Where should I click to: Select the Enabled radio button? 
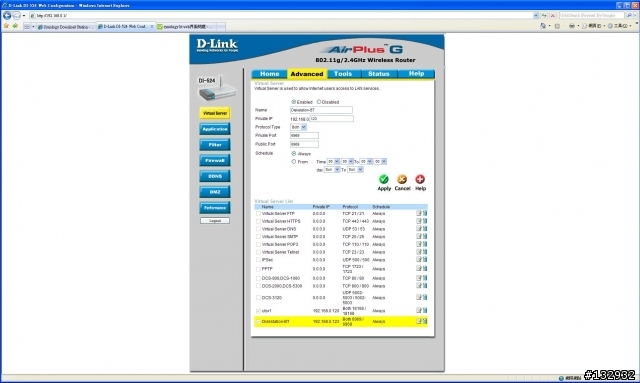tap(293, 102)
